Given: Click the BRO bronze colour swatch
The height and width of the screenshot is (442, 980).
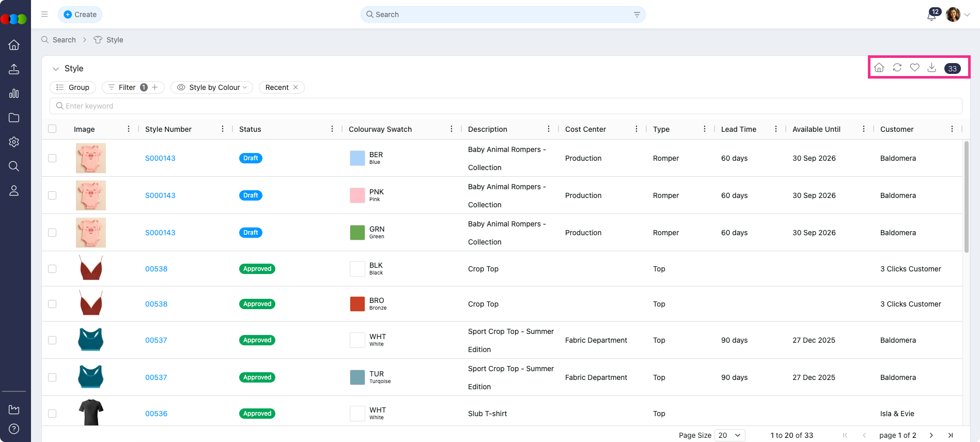Looking at the screenshot, I should 357,304.
